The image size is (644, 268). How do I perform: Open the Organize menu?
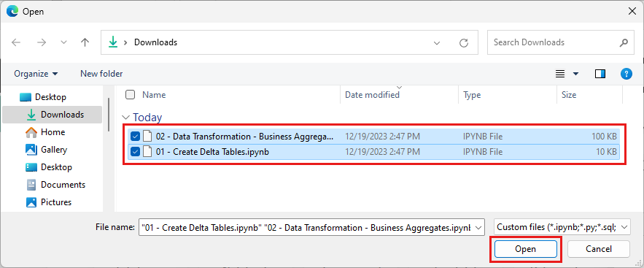36,74
